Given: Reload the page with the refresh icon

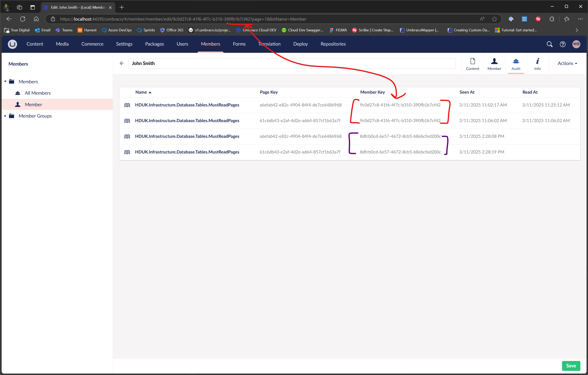Looking at the screenshot, I should (x=23, y=19).
